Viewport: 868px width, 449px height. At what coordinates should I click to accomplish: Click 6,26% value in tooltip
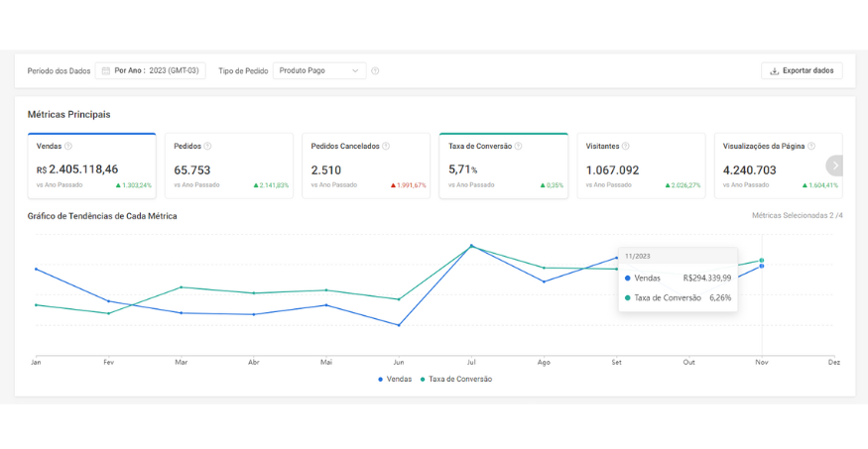click(x=720, y=298)
